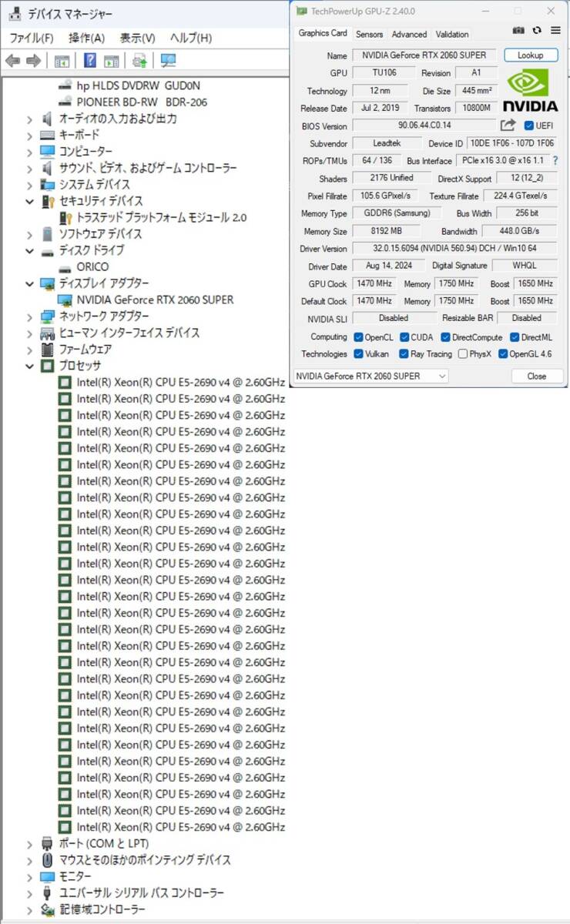Select ヒューマン インターフェイス デバイス tree item
Screen dimensions: 570x924
pyautogui.click(x=129, y=333)
